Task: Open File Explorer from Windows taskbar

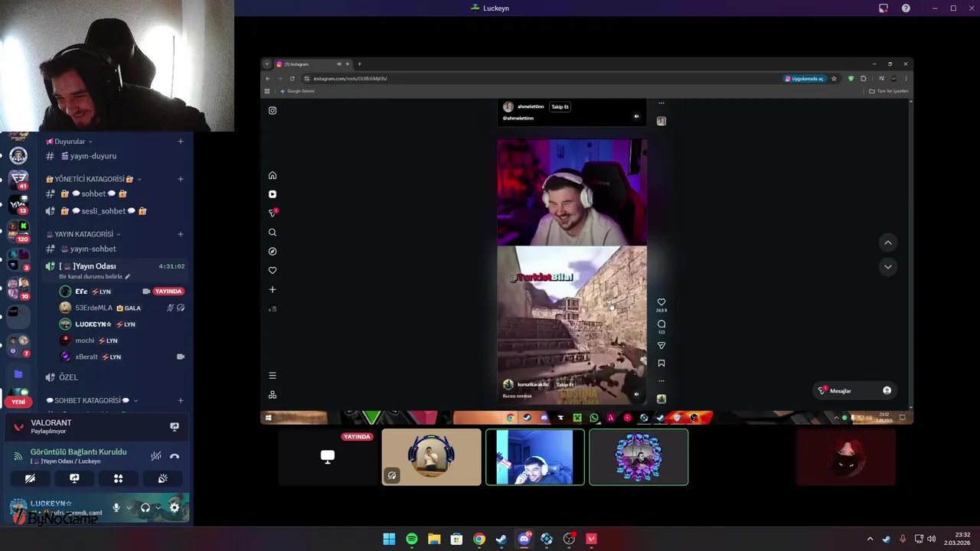Action: (x=434, y=539)
